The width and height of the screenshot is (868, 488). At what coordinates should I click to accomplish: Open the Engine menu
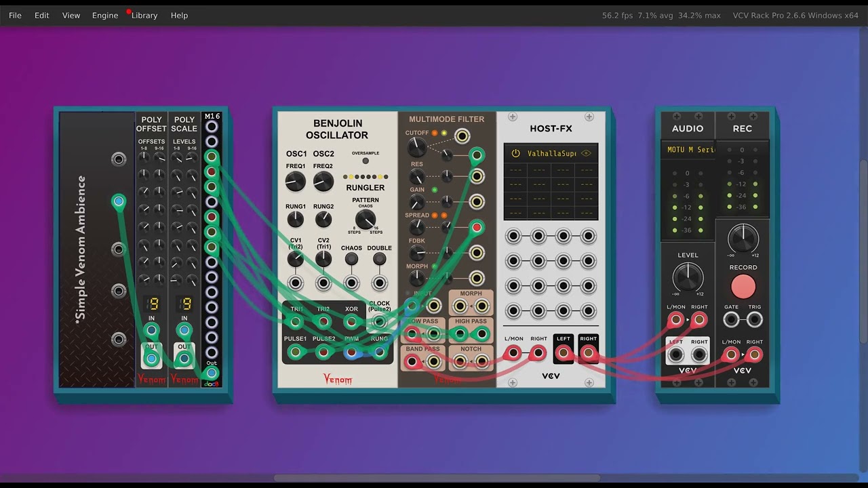click(x=105, y=15)
